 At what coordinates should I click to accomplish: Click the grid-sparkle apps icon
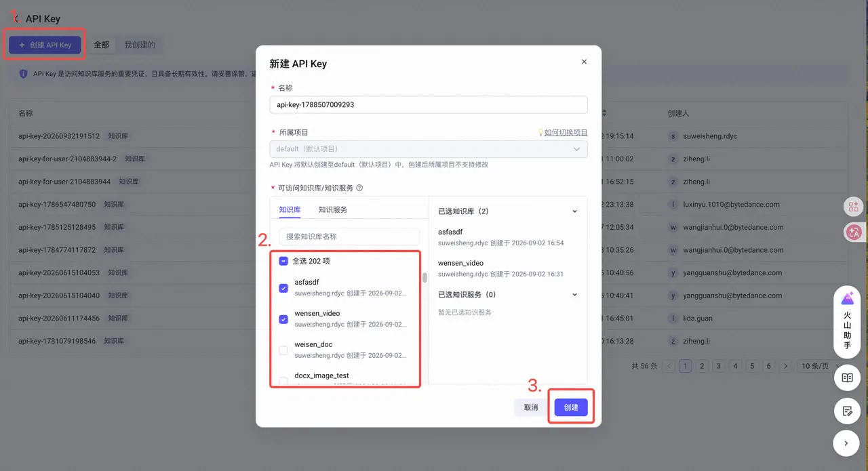[x=853, y=207]
